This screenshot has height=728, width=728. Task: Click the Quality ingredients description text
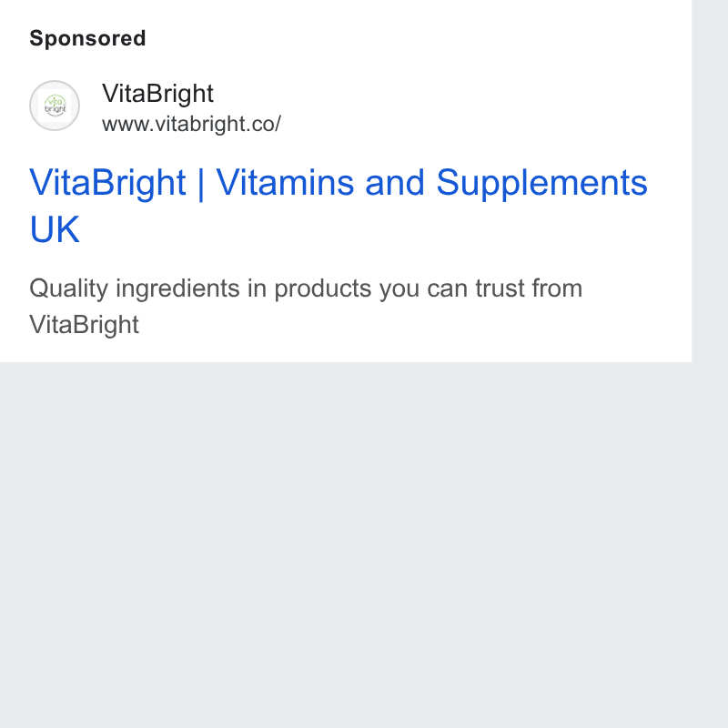(x=306, y=306)
